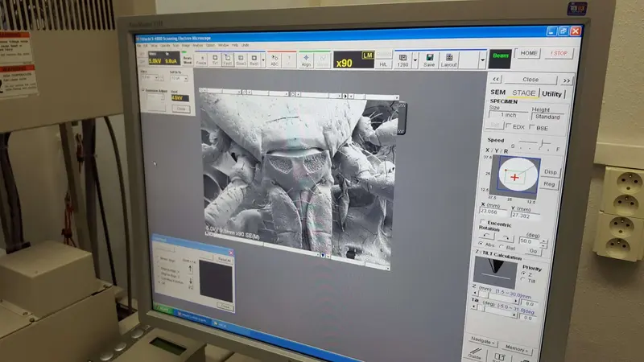
Task: Click the Go rotation button
Action: [x=533, y=251]
